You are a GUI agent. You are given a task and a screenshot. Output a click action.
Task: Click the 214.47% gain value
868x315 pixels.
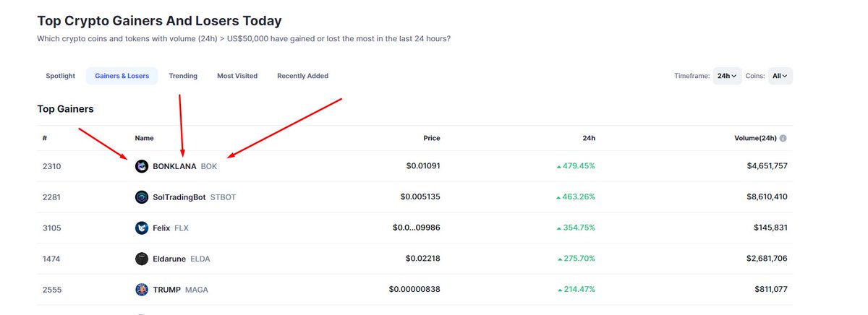[576, 290]
